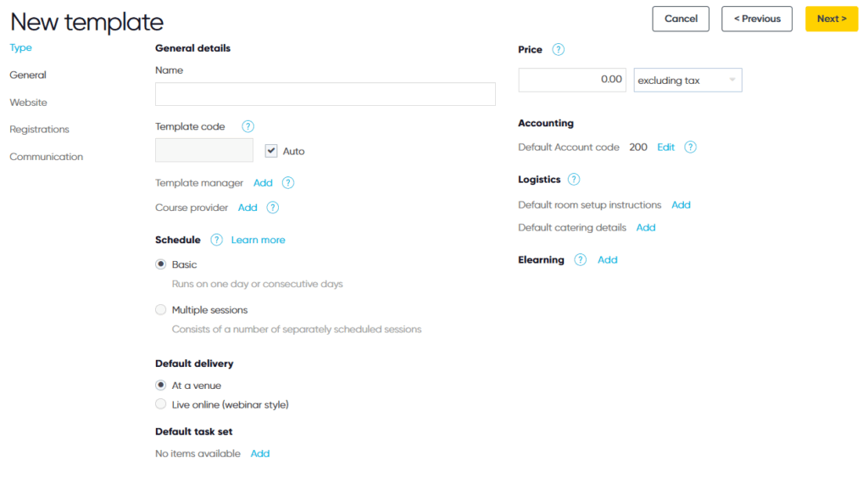The image size is (868, 483).
Task: Choose Live online (webinar style) delivery
Action: tap(160, 404)
